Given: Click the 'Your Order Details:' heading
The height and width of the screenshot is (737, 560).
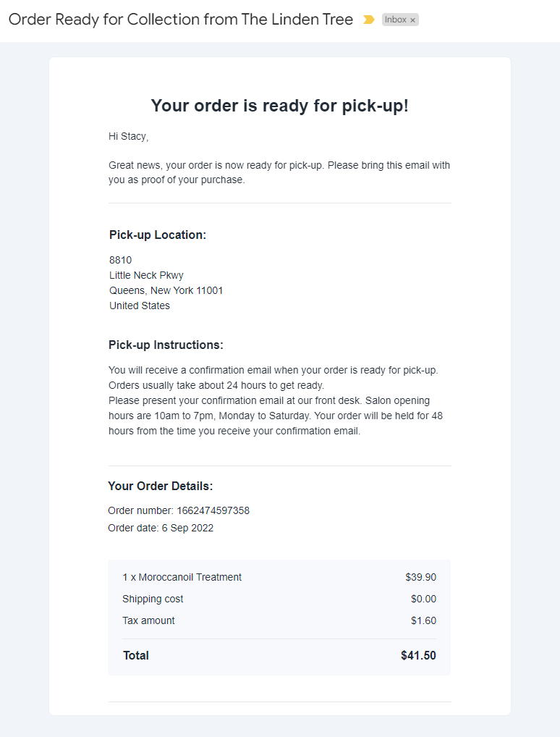Looking at the screenshot, I should click(x=160, y=486).
